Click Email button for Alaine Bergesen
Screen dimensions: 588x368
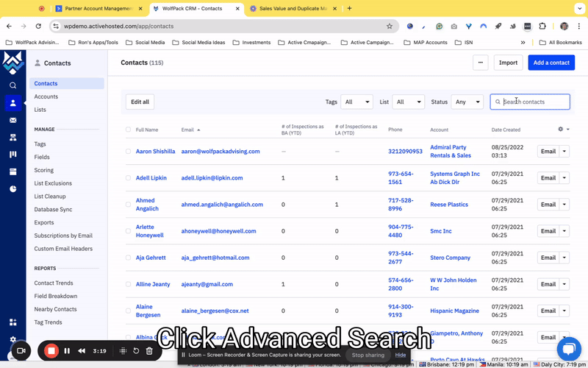point(548,311)
